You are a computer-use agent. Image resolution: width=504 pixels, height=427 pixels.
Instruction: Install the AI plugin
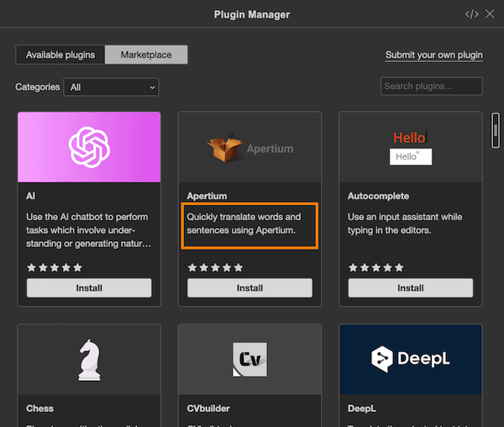click(89, 287)
